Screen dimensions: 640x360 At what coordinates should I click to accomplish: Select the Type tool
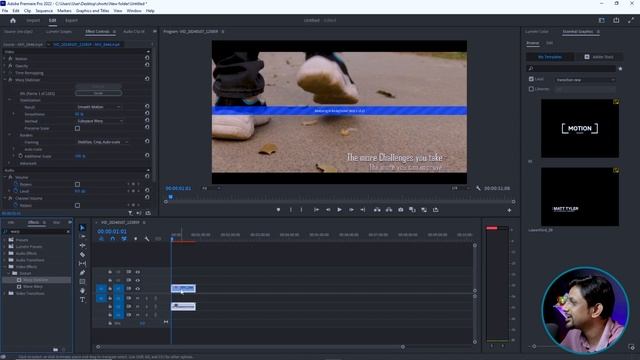coord(82,300)
